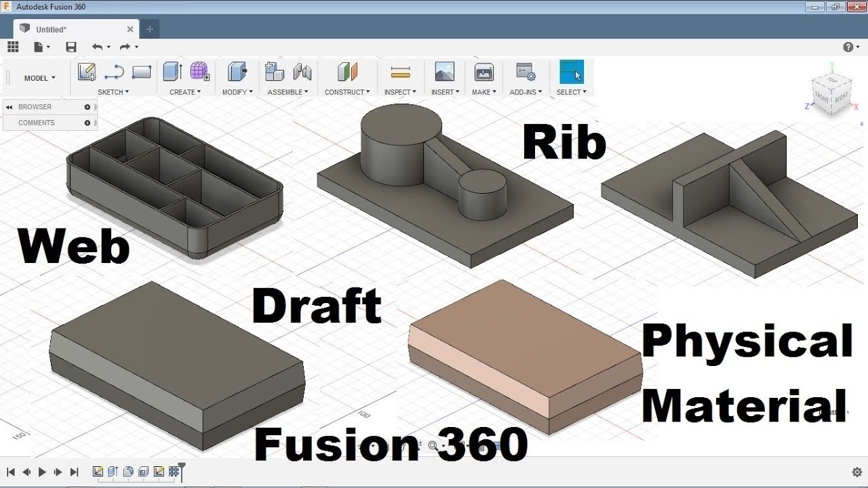Expand the INSERT dropdown menu

445,92
